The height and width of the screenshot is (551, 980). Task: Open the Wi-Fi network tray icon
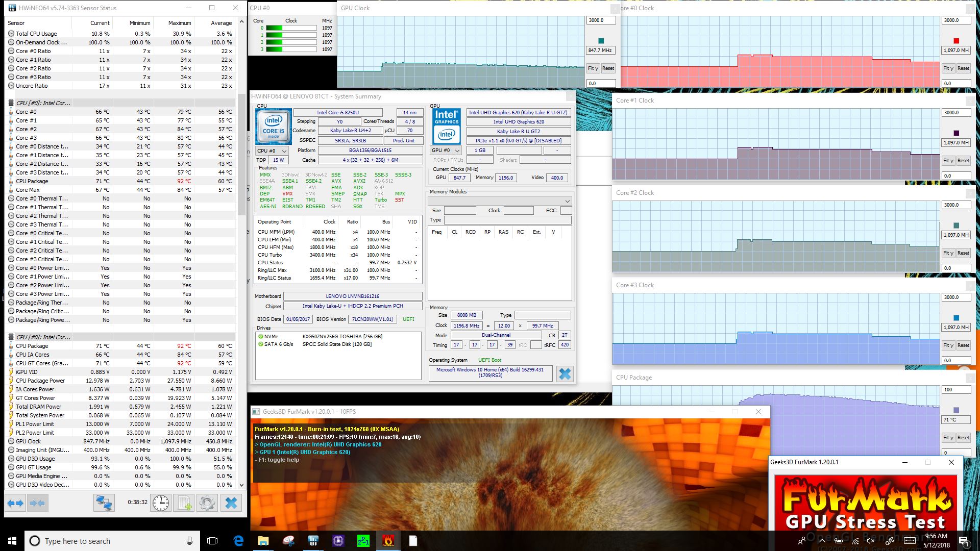(x=855, y=541)
